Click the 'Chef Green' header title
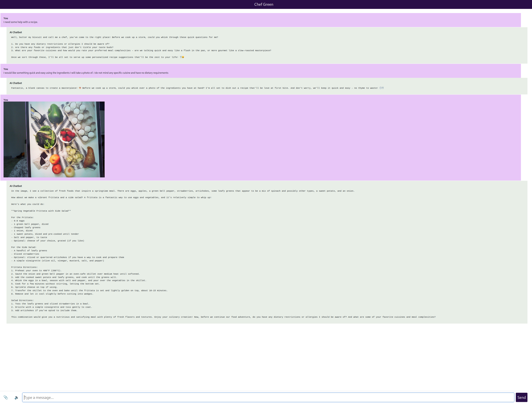This screenshot has width=532, height=403. [264, 4]
